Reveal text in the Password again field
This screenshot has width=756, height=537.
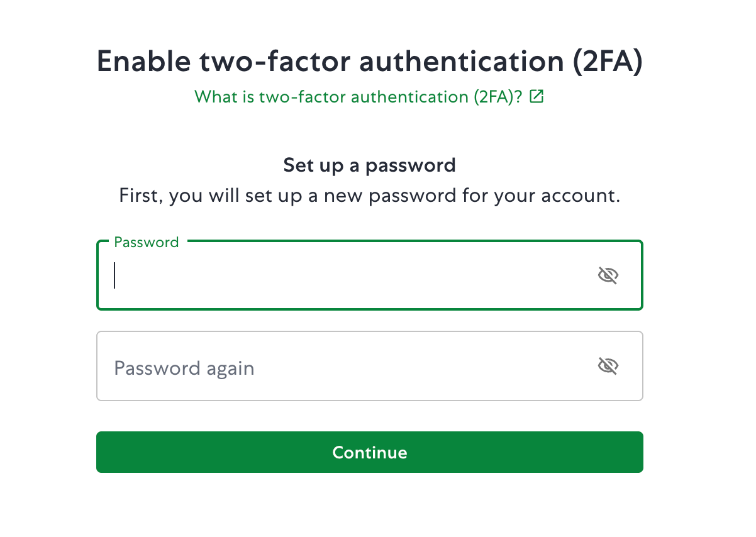pyautogui.click(x=608, y=366)
